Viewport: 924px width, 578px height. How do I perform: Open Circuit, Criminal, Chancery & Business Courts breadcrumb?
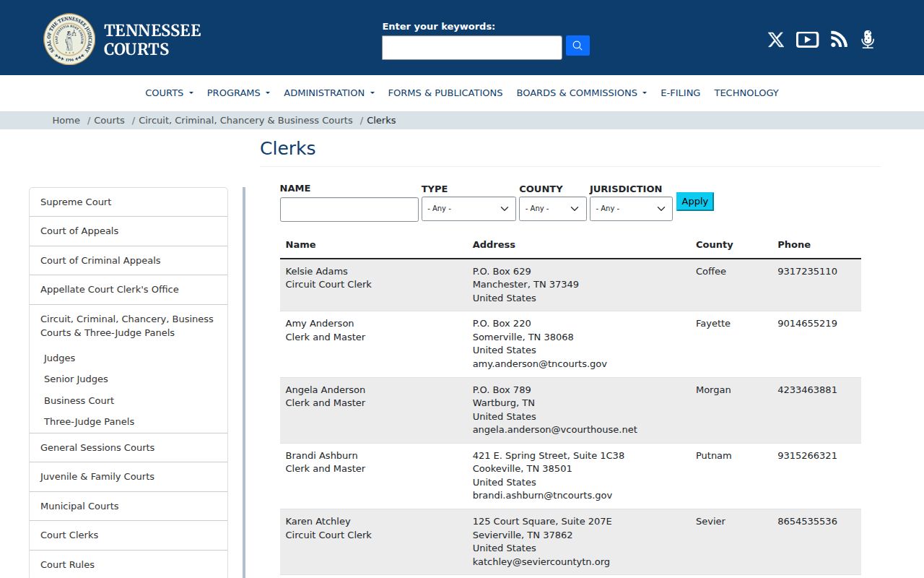click(245, 121)
